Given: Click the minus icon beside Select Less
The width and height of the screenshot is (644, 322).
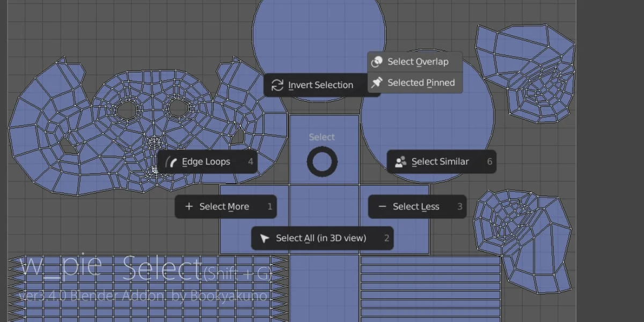Looking at the screenshot, I should click(382, 206).
